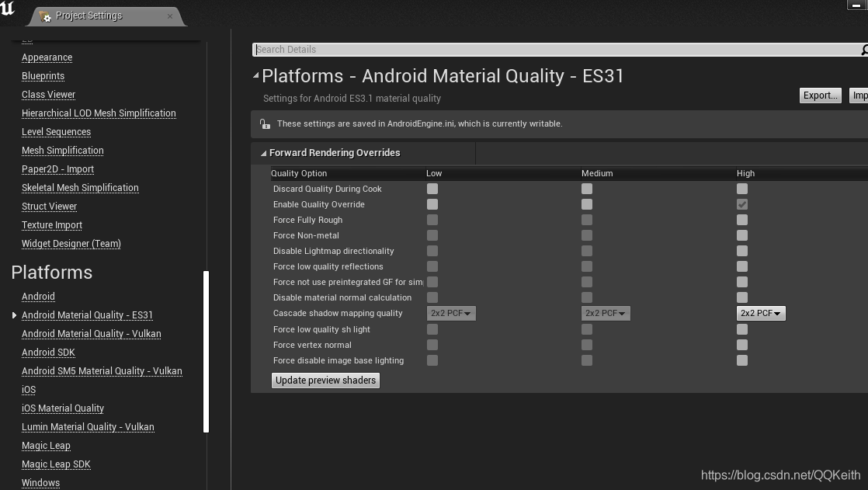This screenshot has width=868, height=490.
Task: Open High cascade shadow mapping quality dropdown
Action: click(761, 314)
